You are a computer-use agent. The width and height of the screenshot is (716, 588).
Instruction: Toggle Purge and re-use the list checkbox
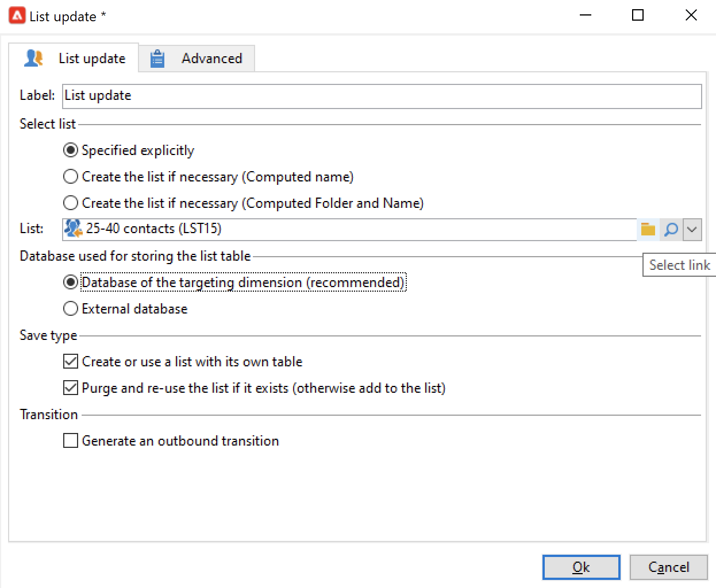[x=71, y=388]
